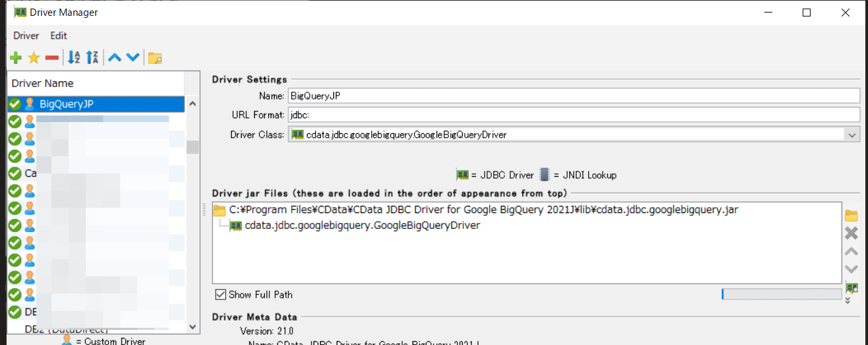Click the JNDI Lookup legend icon
The image size is (868, 345).
pos(544,175)
